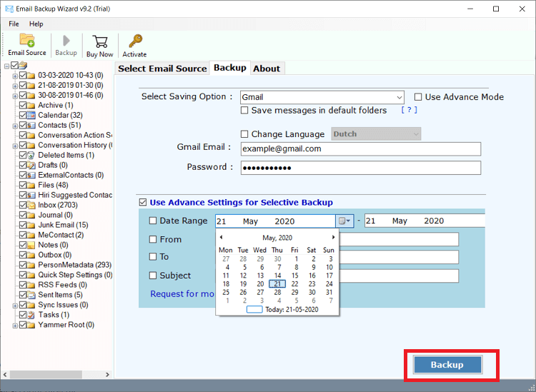Select the Junk Email folder icon
Viewport: 536px width, 392px height.
coord(31,225)
